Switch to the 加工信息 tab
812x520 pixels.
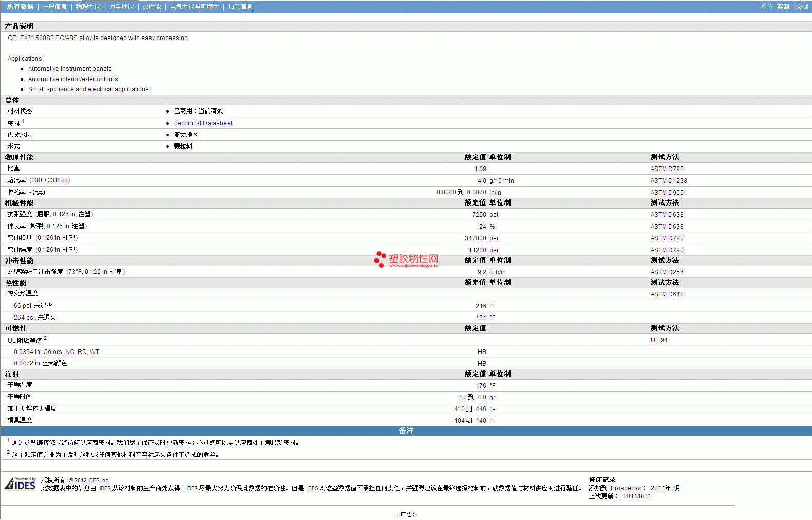(240, 7)
